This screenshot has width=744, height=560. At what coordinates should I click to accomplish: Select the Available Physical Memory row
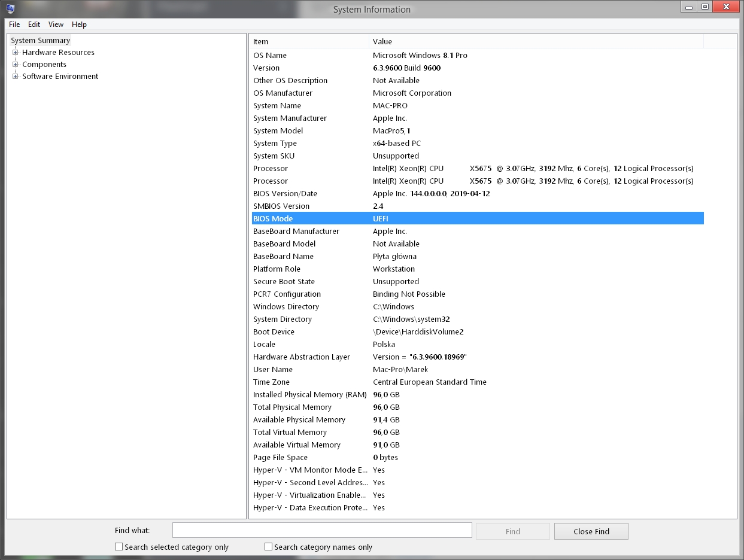coord(478,420)
